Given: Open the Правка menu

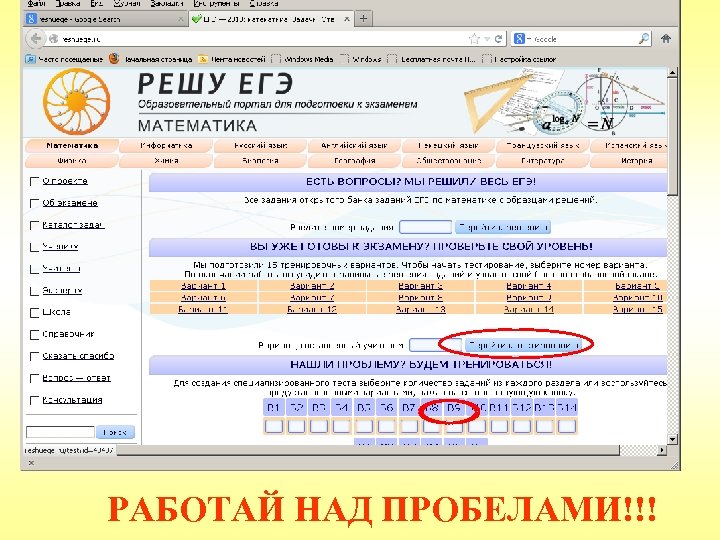Looking at the screenshot, I should (68, 4).
